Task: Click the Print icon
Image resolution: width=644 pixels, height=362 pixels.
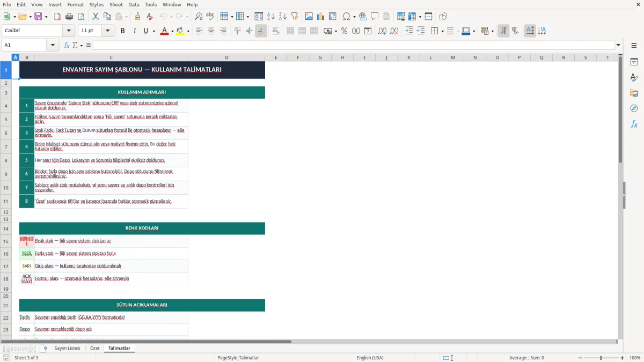Action: pyautogui.click(x=69, y=17)
